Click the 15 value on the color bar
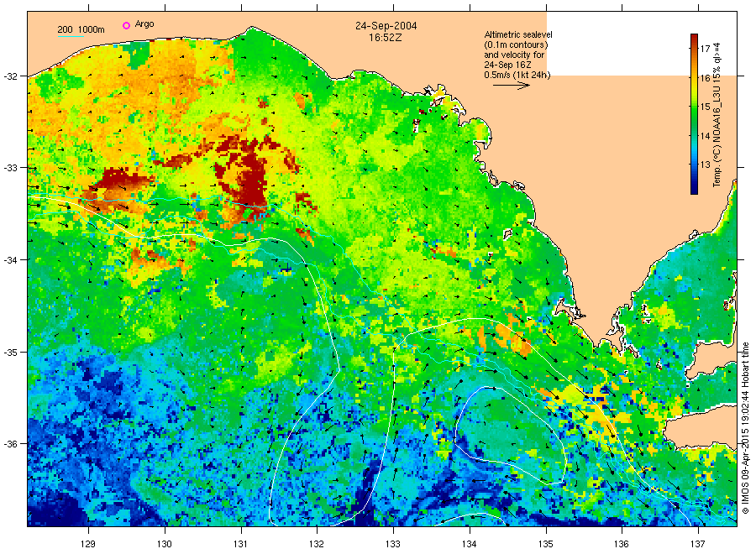The image size is (756, 554). (705, 107)
